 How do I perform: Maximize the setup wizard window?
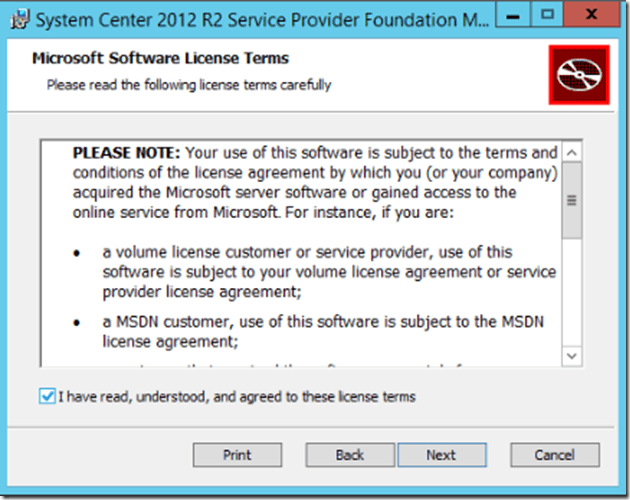click(x=548, y=15)
